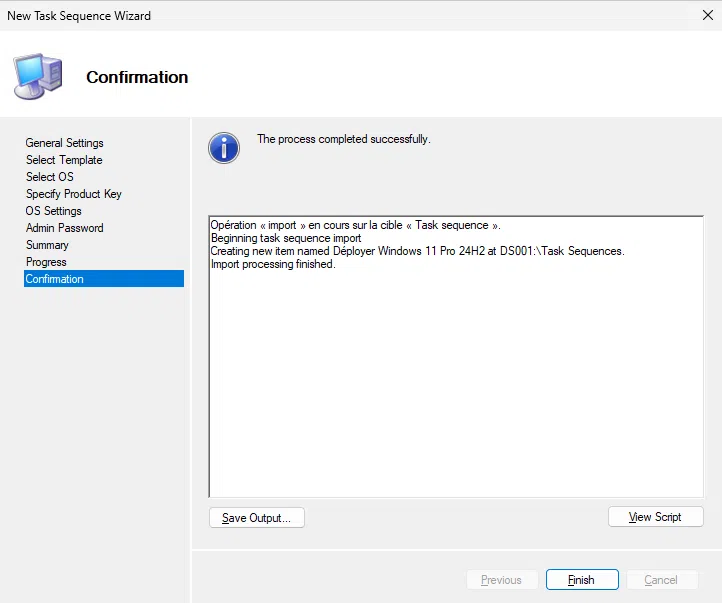Go to the Select Template step
Viewport: 722px width, 603px height.
coord(64,160)
